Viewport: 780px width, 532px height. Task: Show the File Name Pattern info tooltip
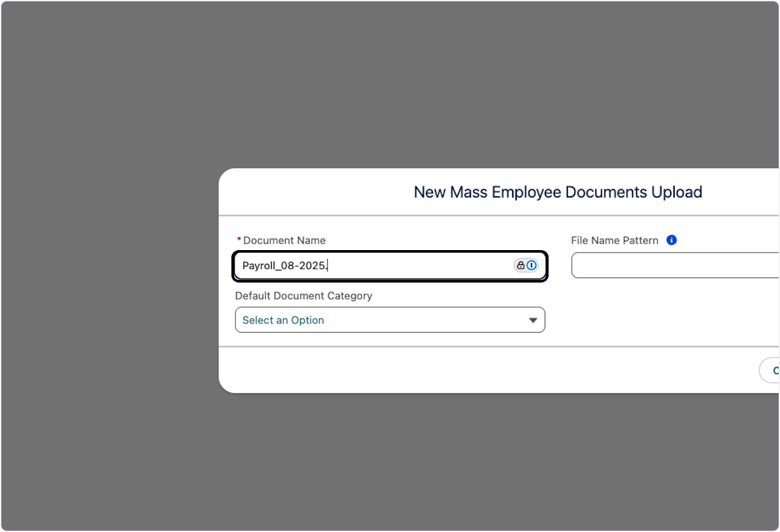[671, 240]
